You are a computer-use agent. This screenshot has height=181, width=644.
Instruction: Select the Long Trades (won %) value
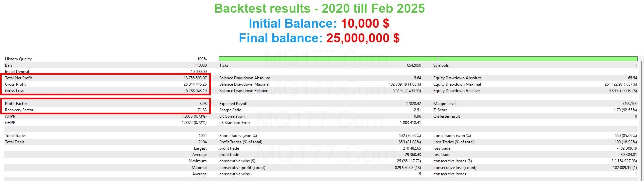click(x=626, y=136)
